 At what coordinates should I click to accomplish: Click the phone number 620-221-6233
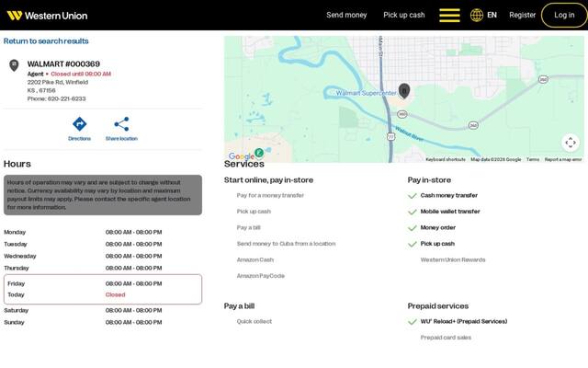(66, 98)
